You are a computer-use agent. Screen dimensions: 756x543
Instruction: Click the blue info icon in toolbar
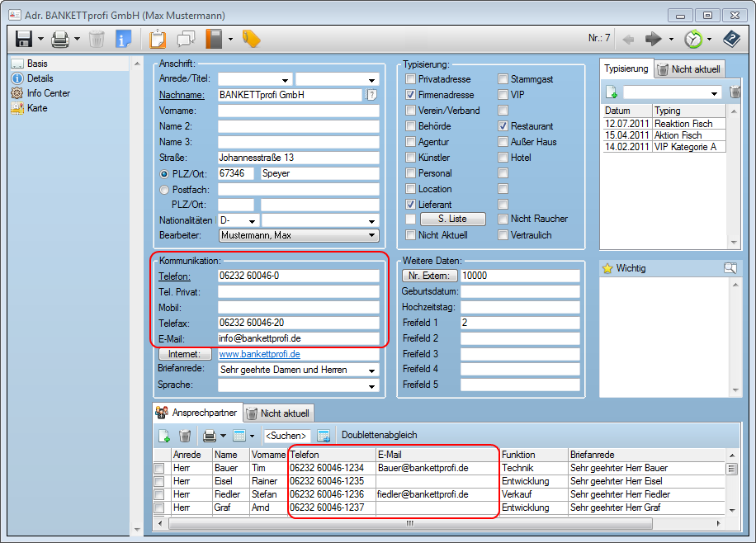123,39
